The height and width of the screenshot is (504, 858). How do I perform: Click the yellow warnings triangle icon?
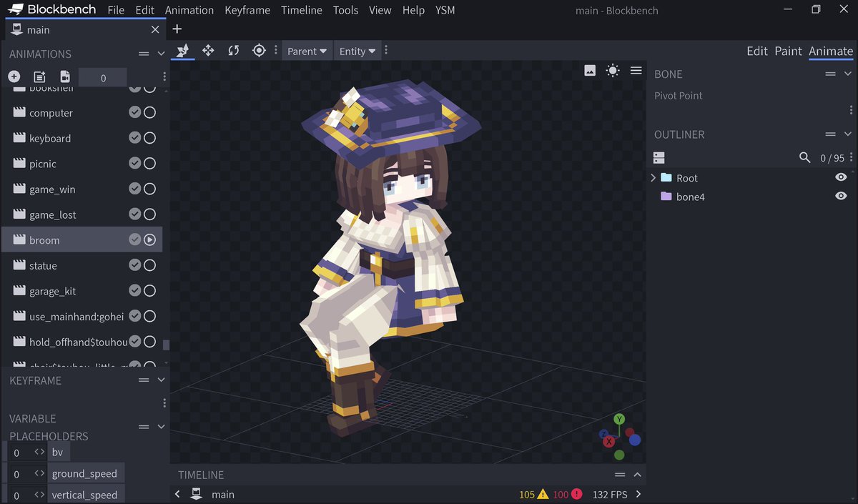[x=543, y=494]
